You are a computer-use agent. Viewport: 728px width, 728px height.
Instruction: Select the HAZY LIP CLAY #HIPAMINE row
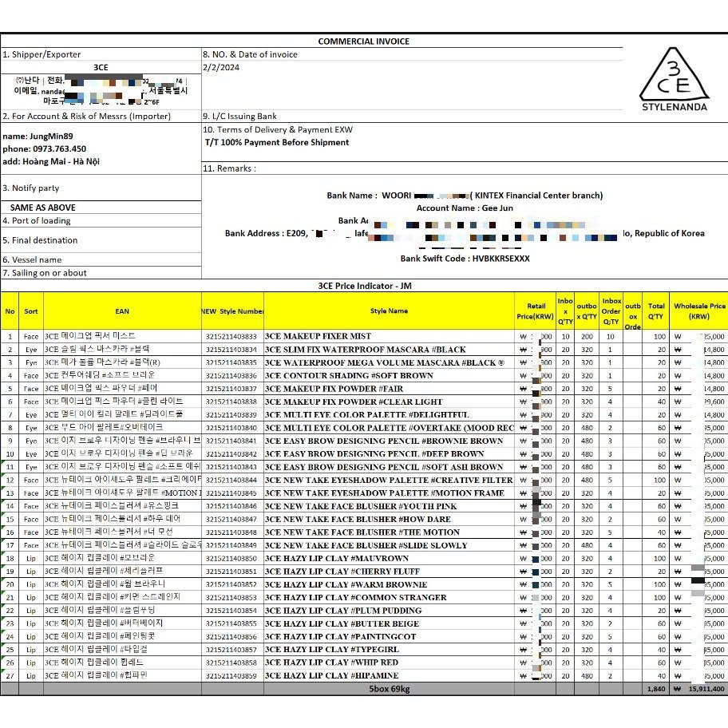click(364, 675)
